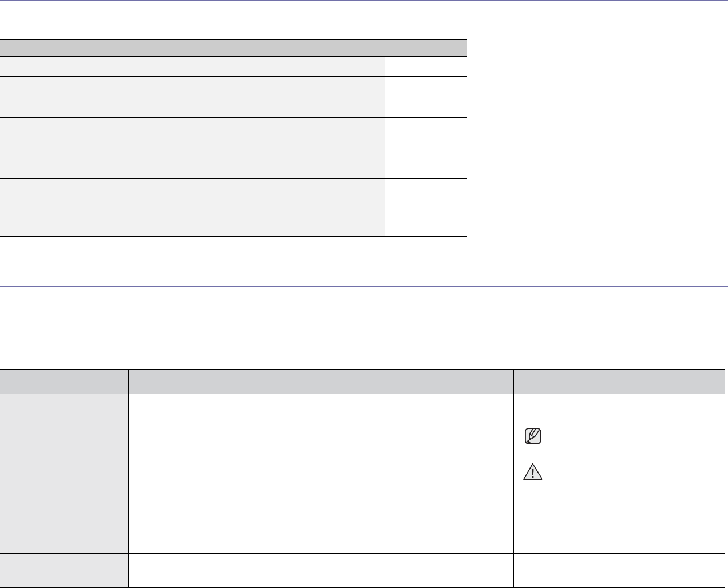Select the lower table's first column header

(64, 381)
